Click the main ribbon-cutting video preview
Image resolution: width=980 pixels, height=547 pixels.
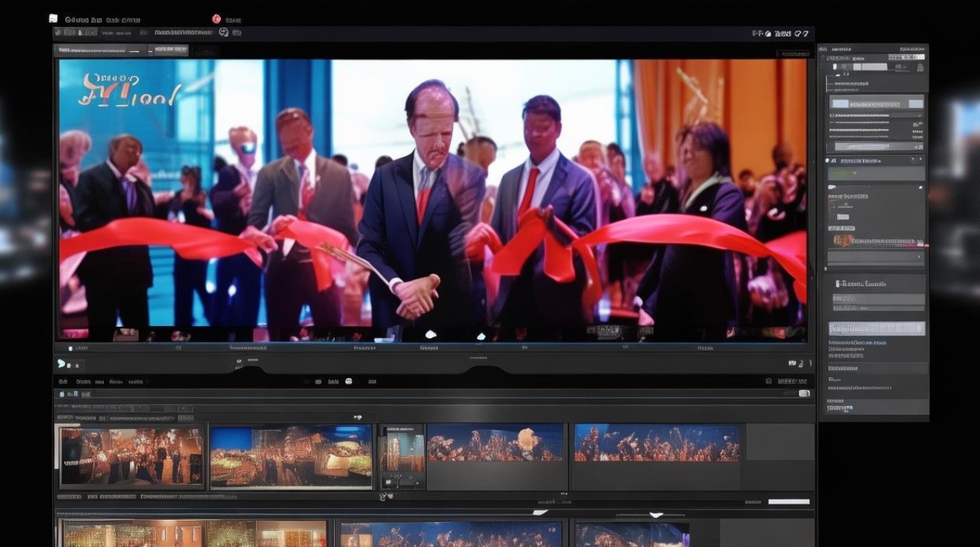[x=432, y=201]
